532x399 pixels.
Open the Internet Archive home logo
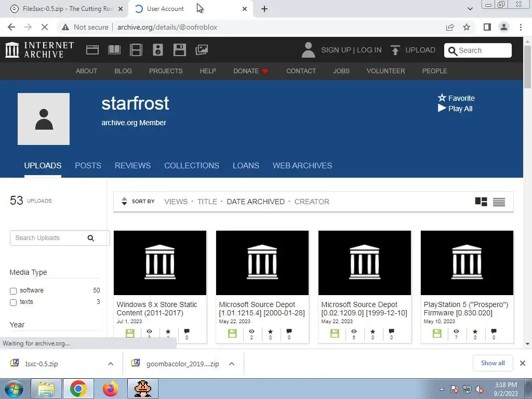[39, 50]
